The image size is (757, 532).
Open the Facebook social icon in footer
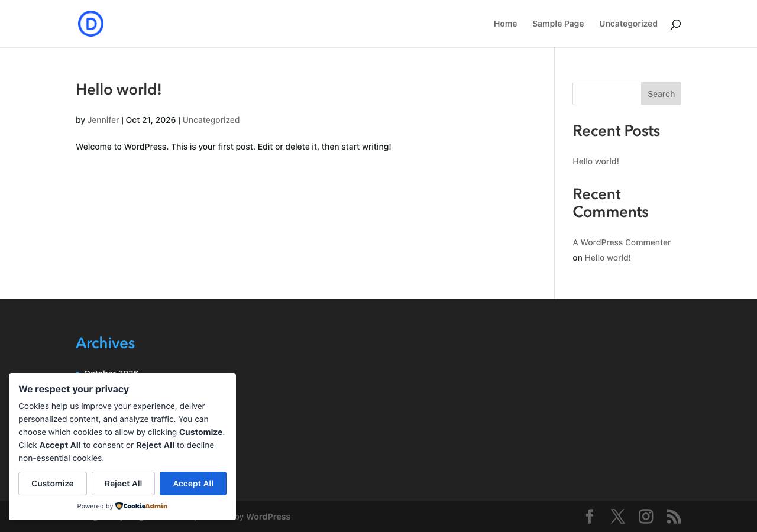[x=590, y=517]
